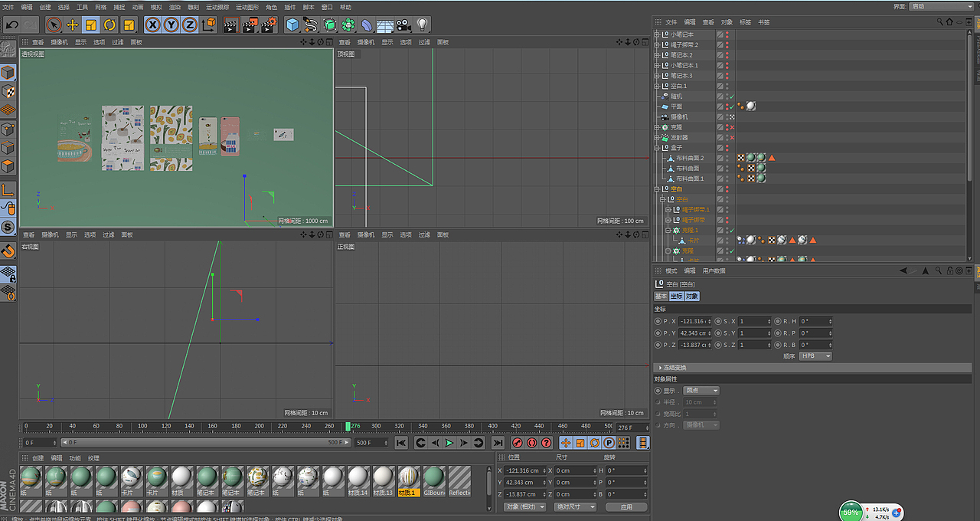Click record active objects keyframe button
The width and height of the screenshot is (980, 521).
[517, 443]
